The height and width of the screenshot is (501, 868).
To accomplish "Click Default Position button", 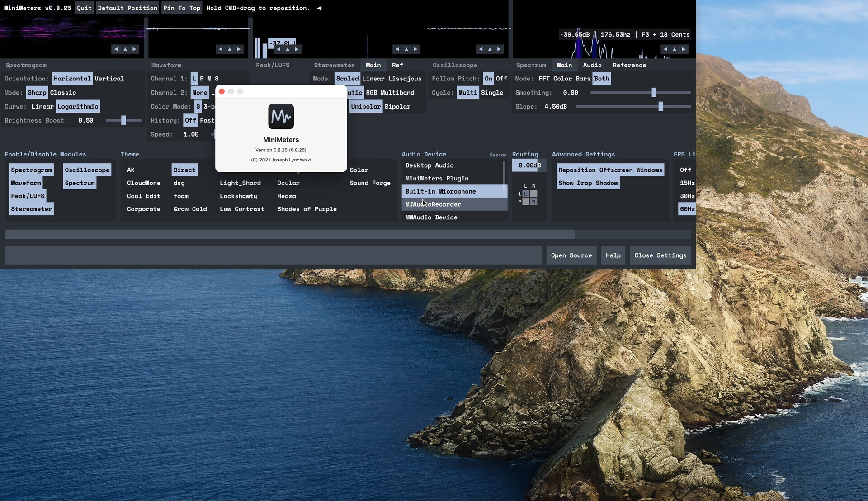I will [x=127, y=8].
